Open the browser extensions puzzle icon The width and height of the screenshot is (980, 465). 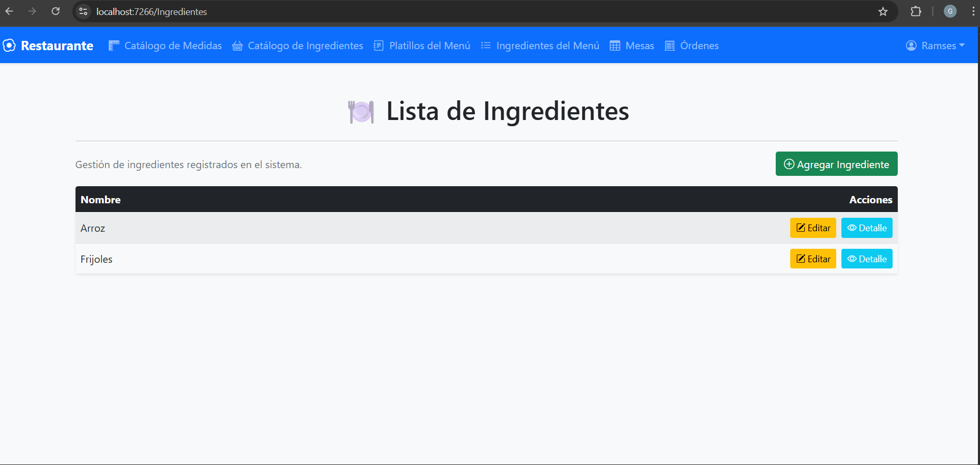[916, 11]
